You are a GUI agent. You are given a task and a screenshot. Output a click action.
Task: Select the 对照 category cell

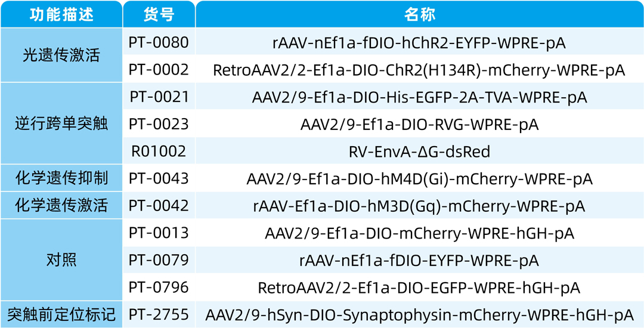61,260
